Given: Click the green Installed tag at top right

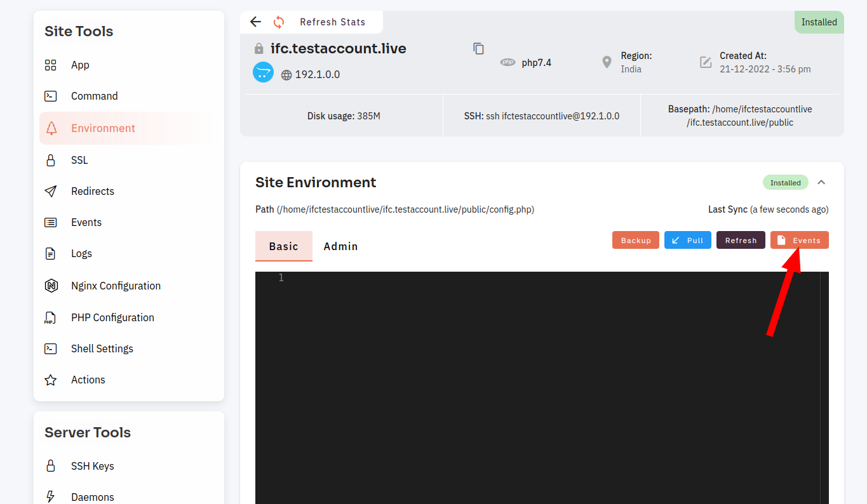Looking at the screenshot, I should (819, 22).
